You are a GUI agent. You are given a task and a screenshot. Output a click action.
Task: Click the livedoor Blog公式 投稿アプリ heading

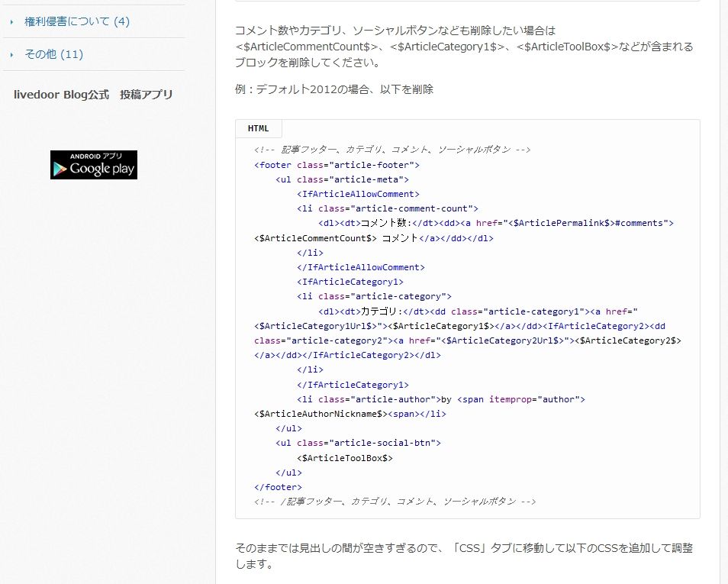coord(93,94)
